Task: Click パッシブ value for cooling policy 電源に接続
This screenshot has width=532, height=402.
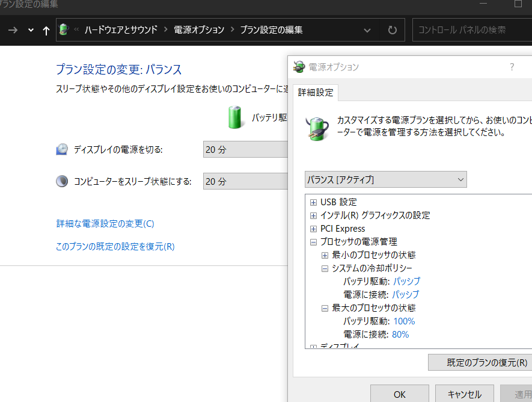Action: point(406,295)
